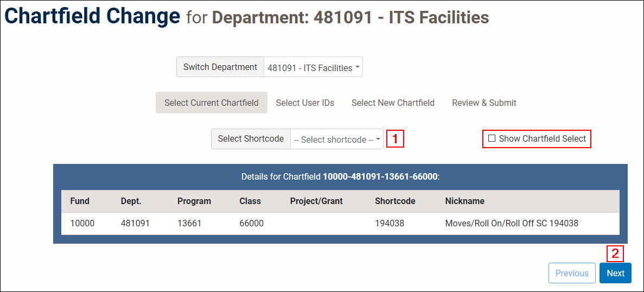Click the Shortcode column header
This screenshot has width=644, height=292.
tap(395, 201)
